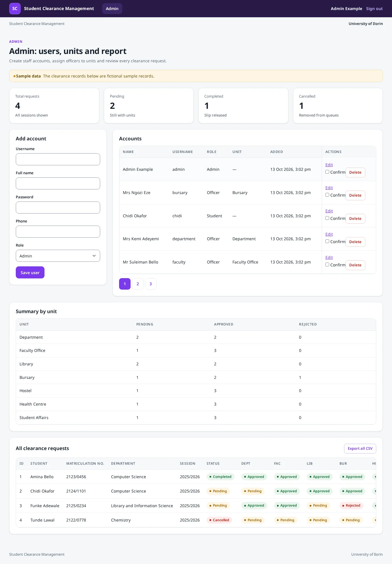Viewport: 392px width, 564px height.
Task: Click the Cancelled status badge for Tunde Lawal
Action: 219,520
